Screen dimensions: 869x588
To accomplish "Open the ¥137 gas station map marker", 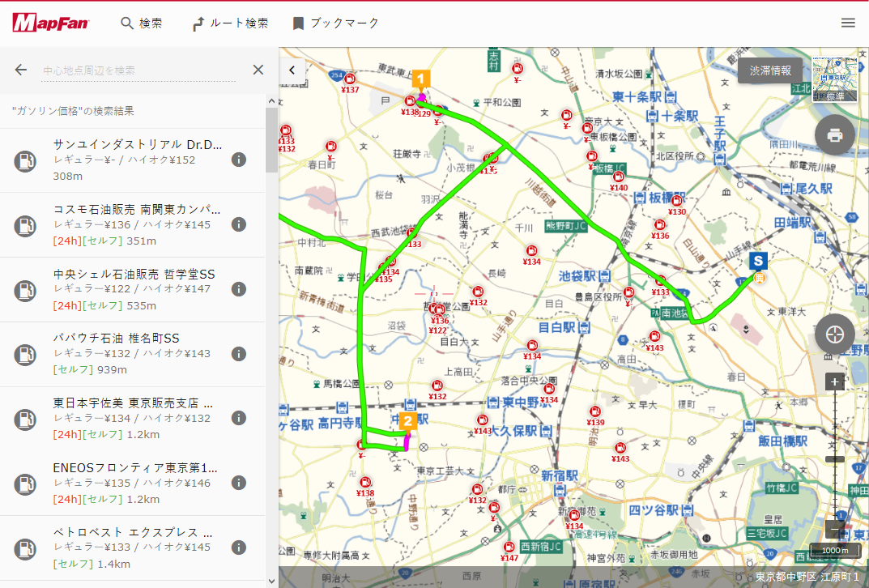I will click(x=350, y=79).
